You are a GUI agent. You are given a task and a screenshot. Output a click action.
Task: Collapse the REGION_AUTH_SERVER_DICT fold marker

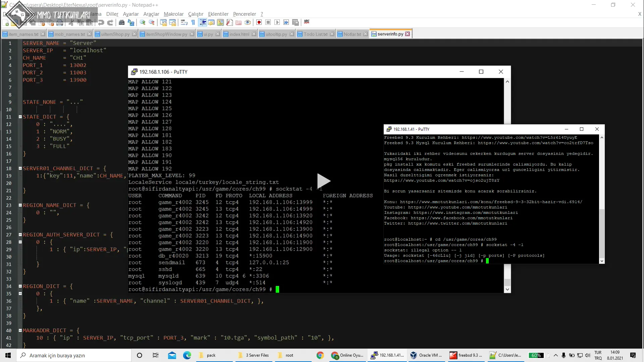coord(20,235)
